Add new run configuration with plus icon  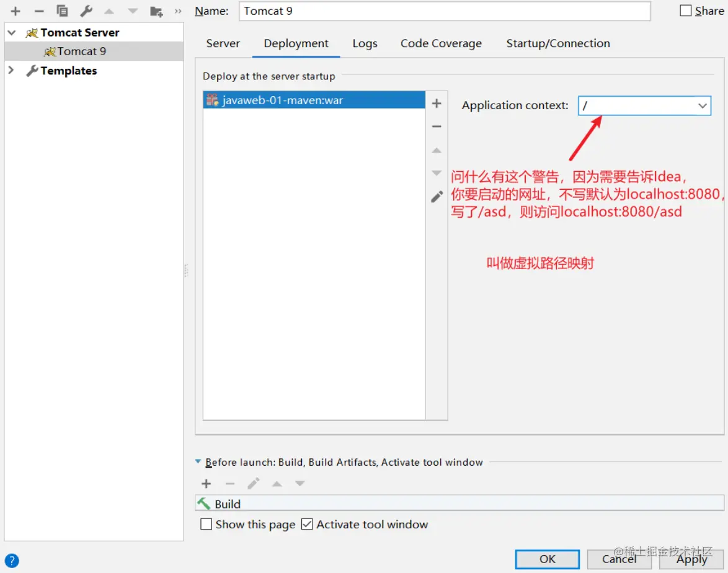point(16,11)
